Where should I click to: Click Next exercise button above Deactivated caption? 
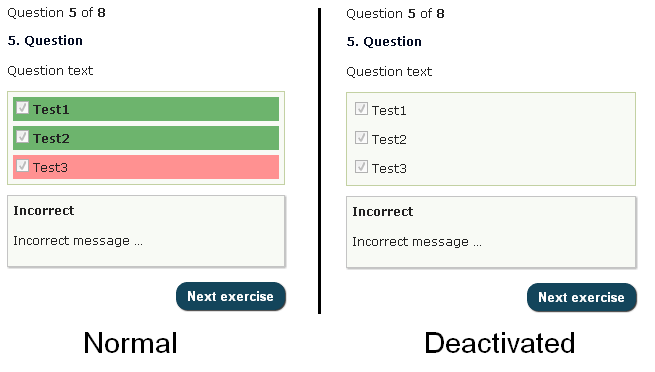581,297
